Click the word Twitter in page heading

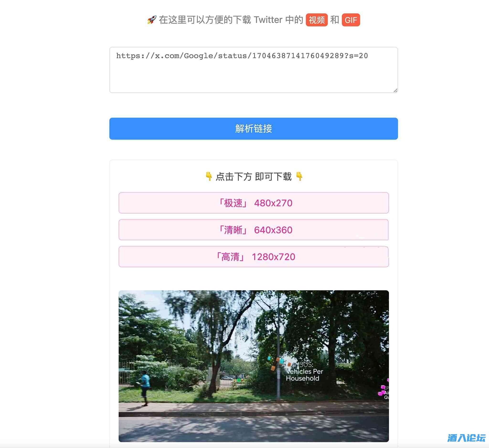click(x=268, y=20)
